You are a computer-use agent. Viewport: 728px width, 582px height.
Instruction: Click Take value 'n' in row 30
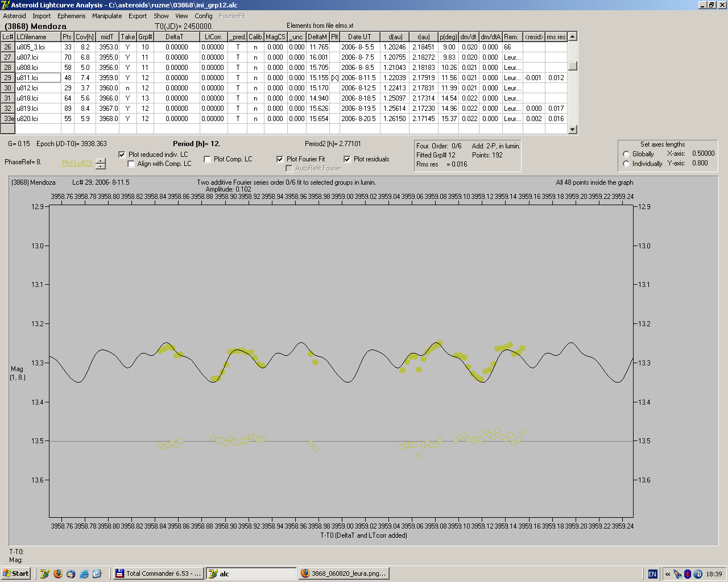pyautogui.click(x=127, y=88)
